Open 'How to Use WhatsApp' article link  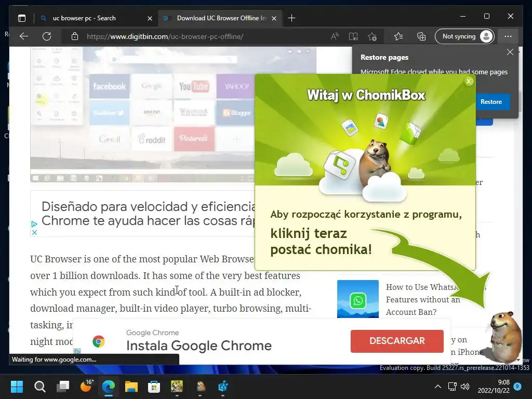tap(423, 300)
